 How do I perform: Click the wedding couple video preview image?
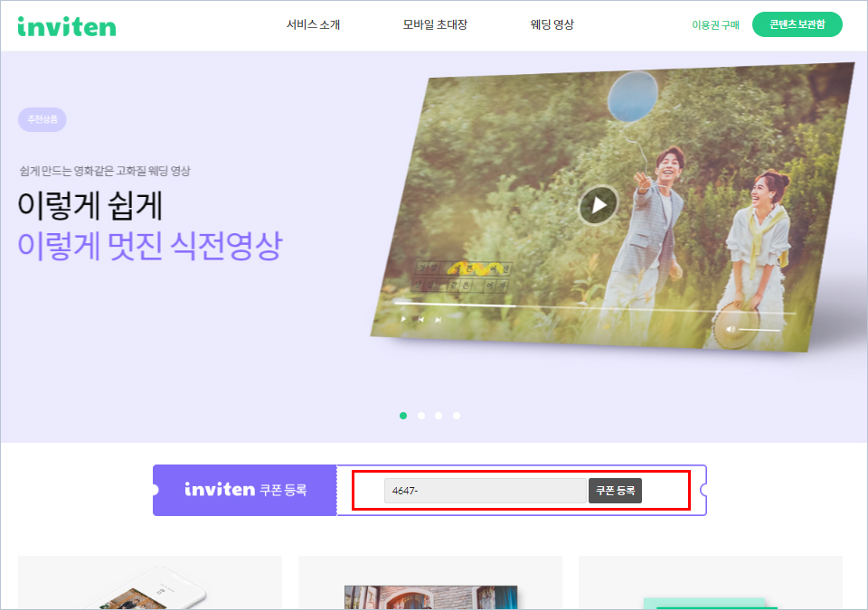[x=613, y=208]
